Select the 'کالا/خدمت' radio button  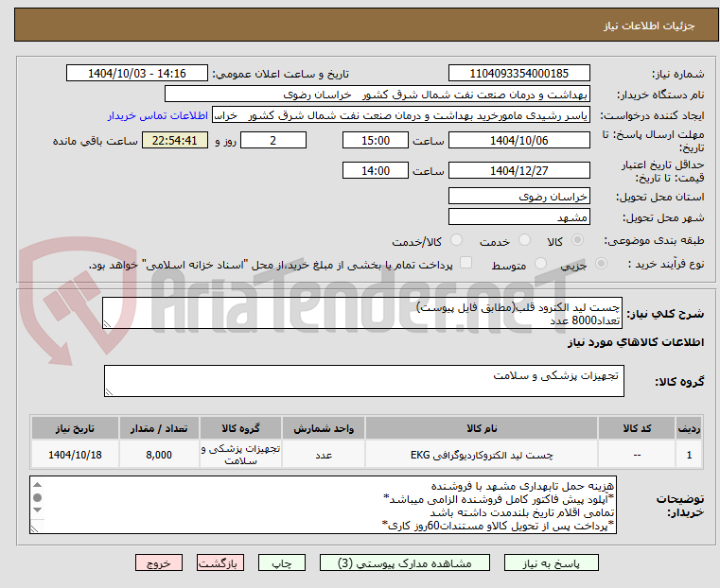point(456,240)
